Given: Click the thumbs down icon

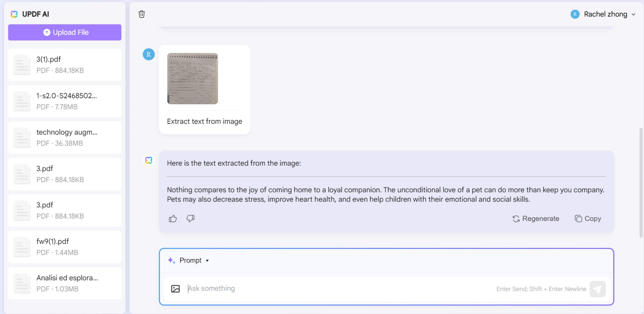Looking at the screenshot, I should point(190,218).
